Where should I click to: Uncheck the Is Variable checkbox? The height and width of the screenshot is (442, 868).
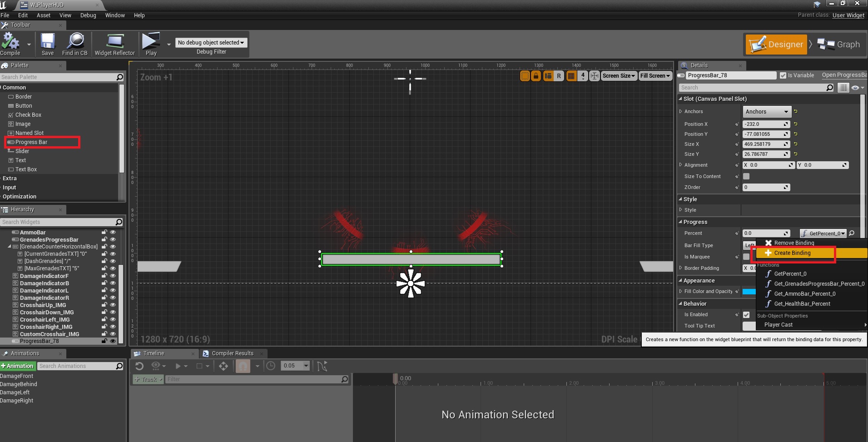point(783,75)
